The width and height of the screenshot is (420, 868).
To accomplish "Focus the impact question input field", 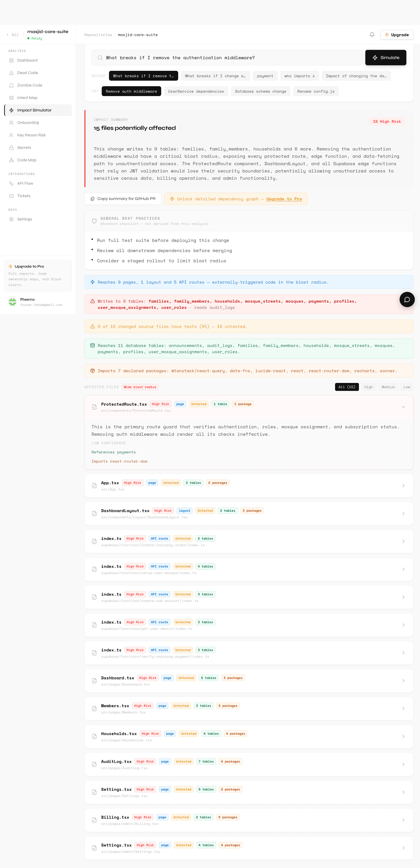I will (227, 58).
